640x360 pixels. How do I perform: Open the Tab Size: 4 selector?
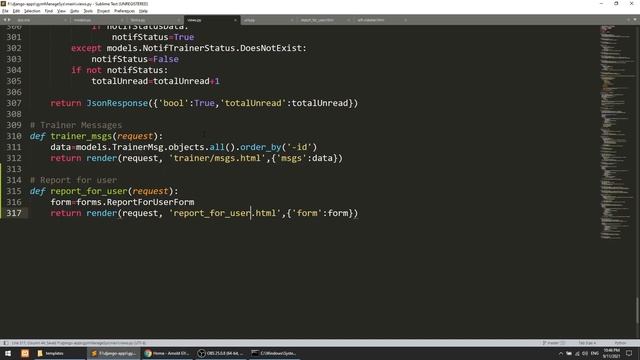tap(587, 343)
